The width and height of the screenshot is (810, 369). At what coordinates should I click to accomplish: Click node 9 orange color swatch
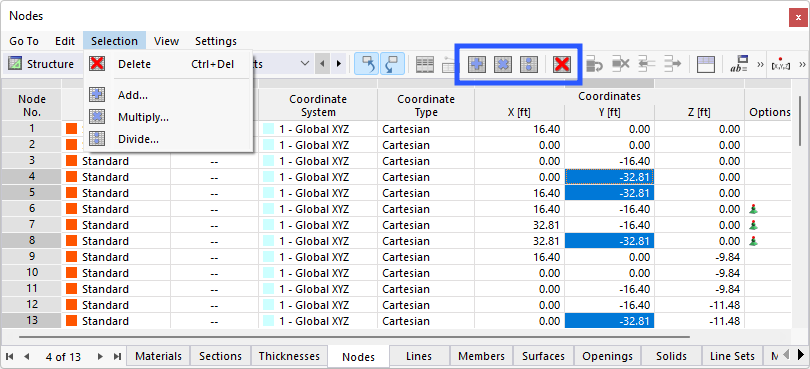(x=72, y=257)
